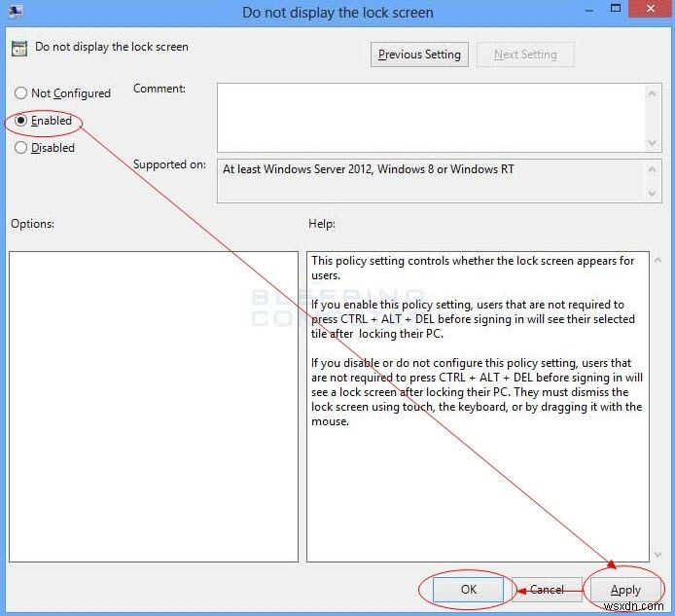Click the Next Setting button

pos(525,54)
